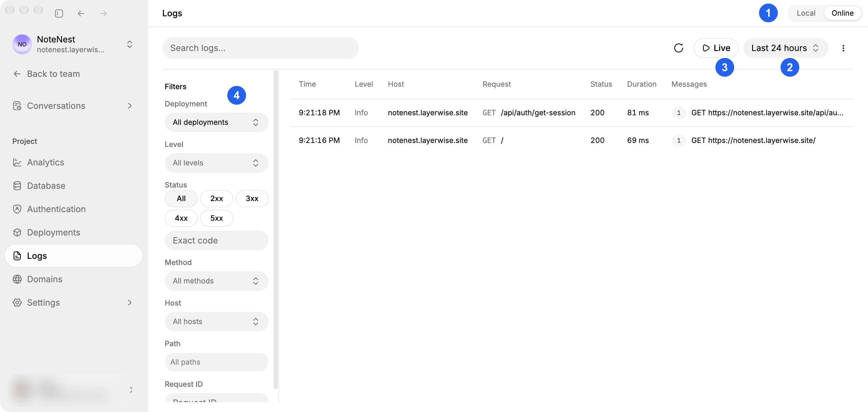Refresh the logs list
This screenshot has height=412, width=868.
(678, 48)
